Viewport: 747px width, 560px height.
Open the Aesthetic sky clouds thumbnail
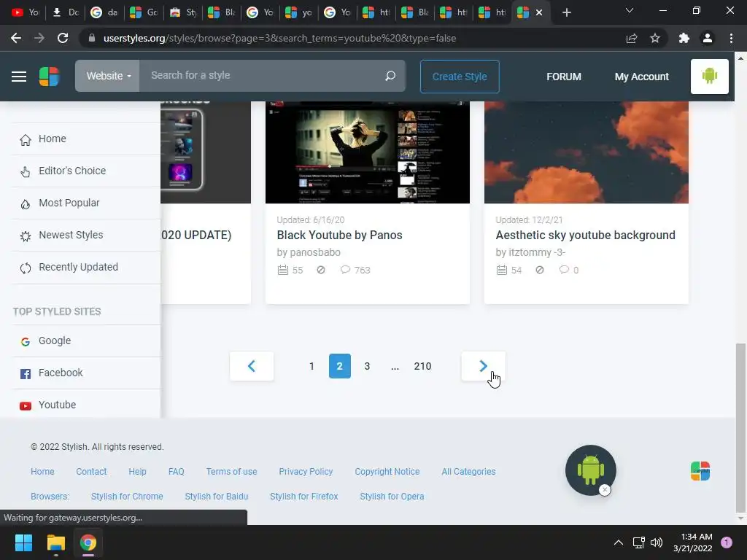click(x=587, y=152)
